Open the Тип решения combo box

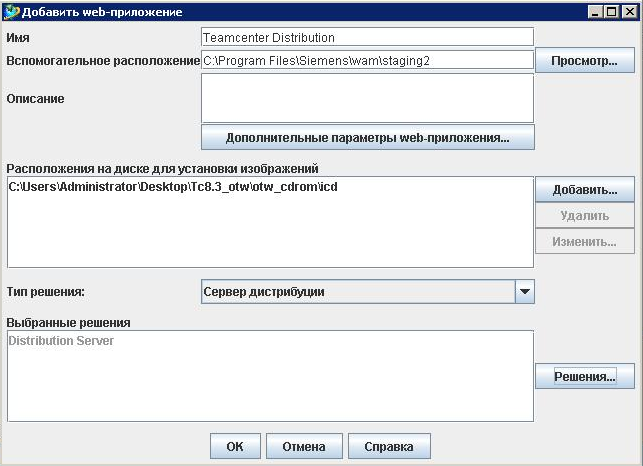click(368, 292)
